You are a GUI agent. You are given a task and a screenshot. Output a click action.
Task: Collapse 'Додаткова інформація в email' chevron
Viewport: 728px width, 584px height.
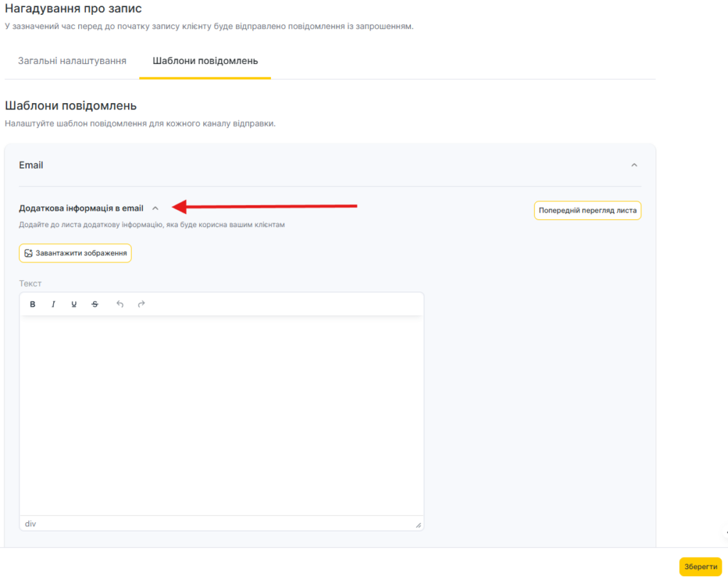(x=156, y=208)
